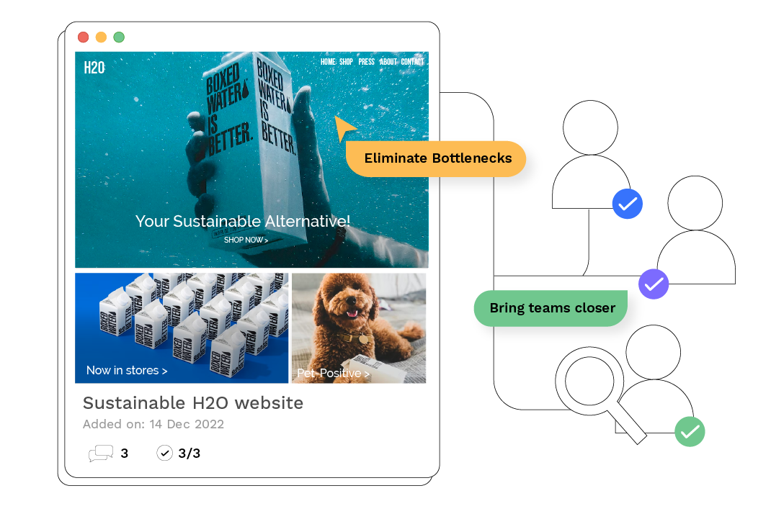Click the green checkmark badge

[x=690, y=432]
